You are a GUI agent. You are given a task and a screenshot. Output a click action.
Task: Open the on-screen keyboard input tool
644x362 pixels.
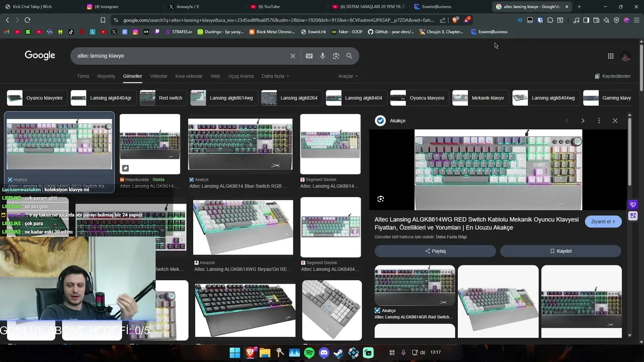[309, 56]
